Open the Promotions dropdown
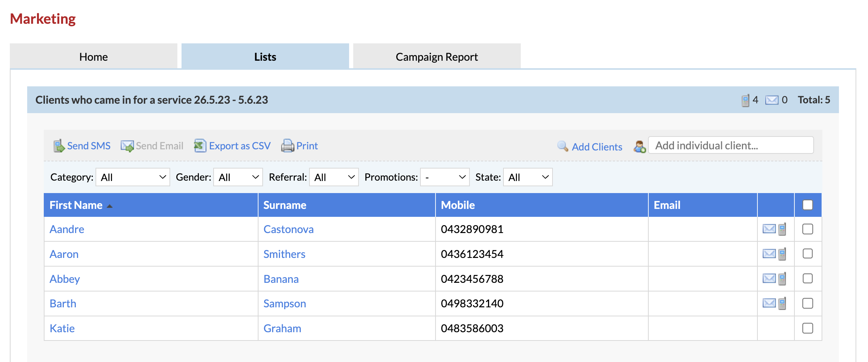 click(x=445, y=177)
